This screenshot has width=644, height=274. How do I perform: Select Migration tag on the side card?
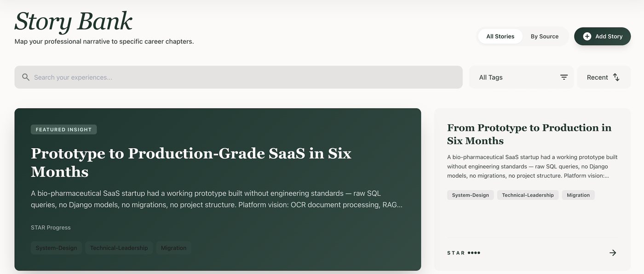point(578,195)
